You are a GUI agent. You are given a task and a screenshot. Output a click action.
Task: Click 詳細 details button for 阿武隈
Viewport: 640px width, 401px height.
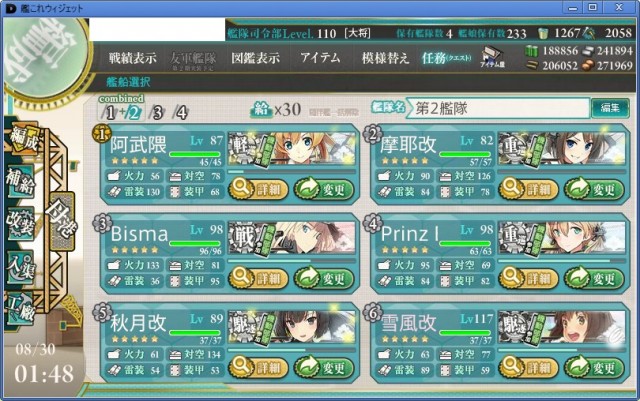coord(258,189)
